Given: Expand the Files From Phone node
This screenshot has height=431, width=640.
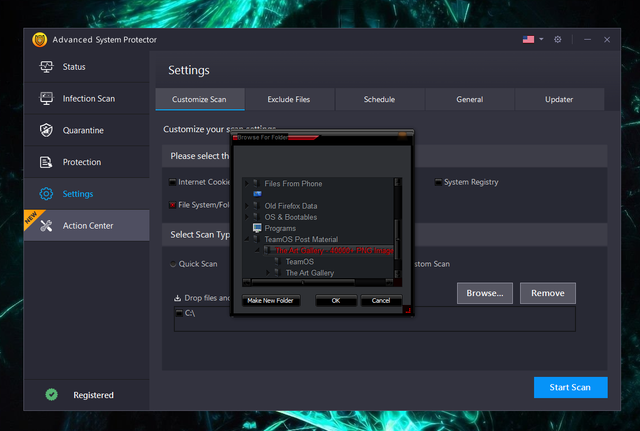Looking at the screenshot, I should (247, 184).
